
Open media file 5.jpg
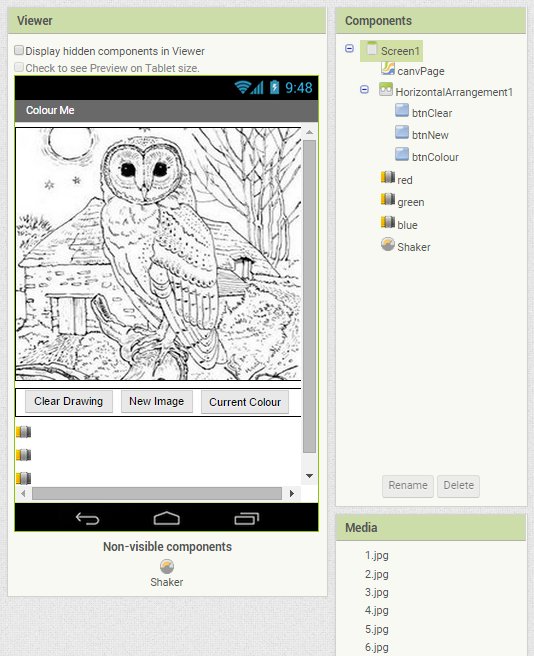[x=376, y=629]
